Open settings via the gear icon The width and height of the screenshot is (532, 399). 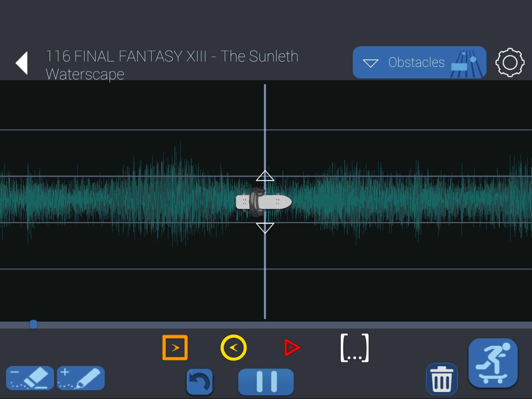pos(510,62)
